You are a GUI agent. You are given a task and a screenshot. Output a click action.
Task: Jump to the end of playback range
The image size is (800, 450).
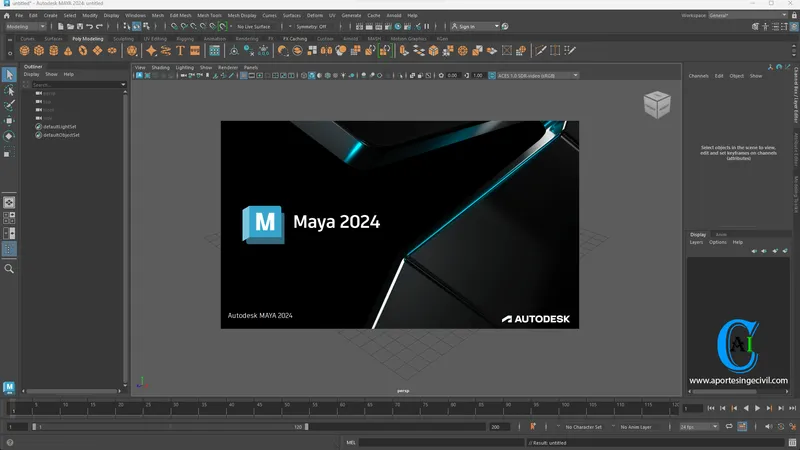(x=792, y=408)
